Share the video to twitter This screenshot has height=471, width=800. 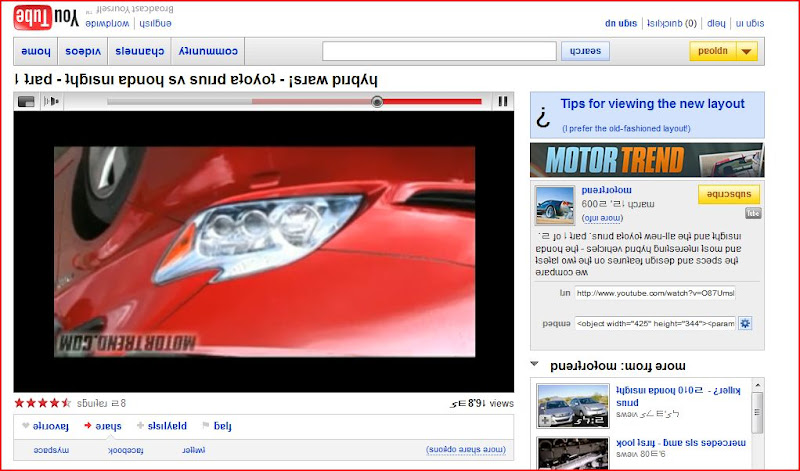point(193,450)
